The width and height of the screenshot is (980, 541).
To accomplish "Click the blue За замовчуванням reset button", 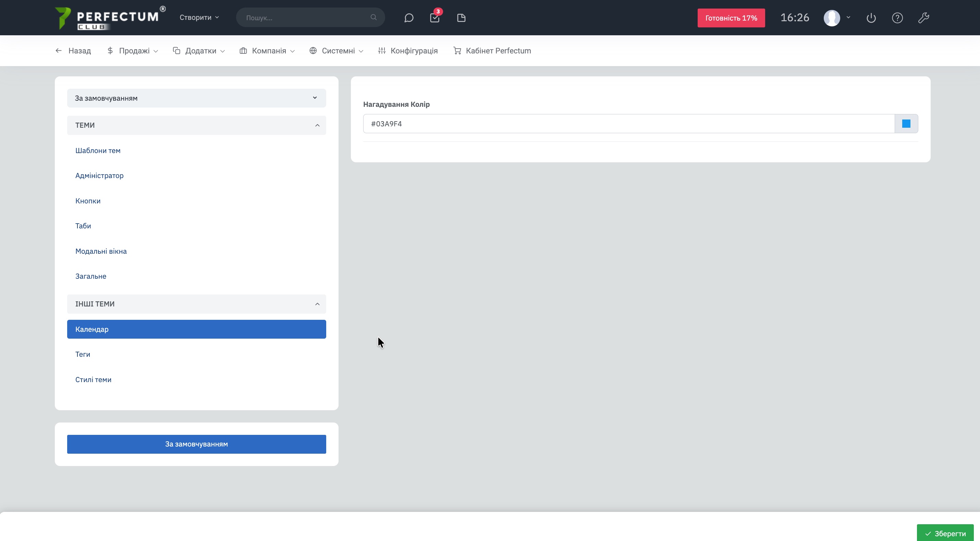I will coord(196,444).
